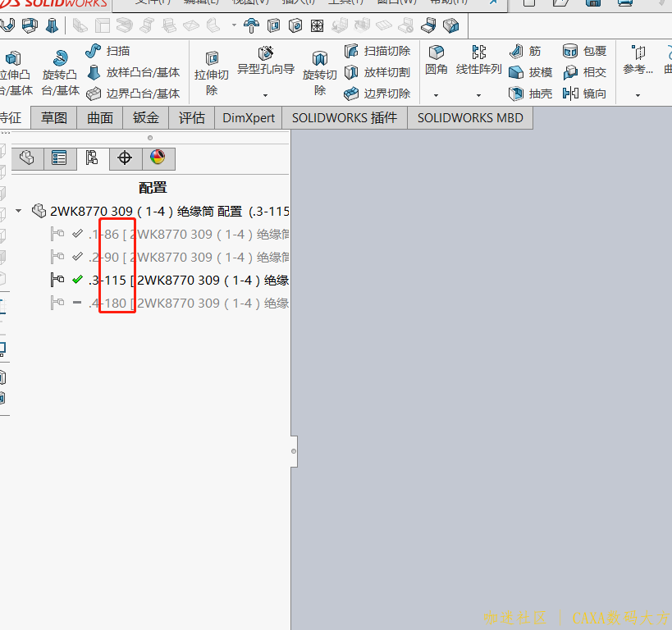The width and height of the screenshot is (672, 630).
Task: Switch to the 草图 sketch tab
Action: [x=54, y=118]
